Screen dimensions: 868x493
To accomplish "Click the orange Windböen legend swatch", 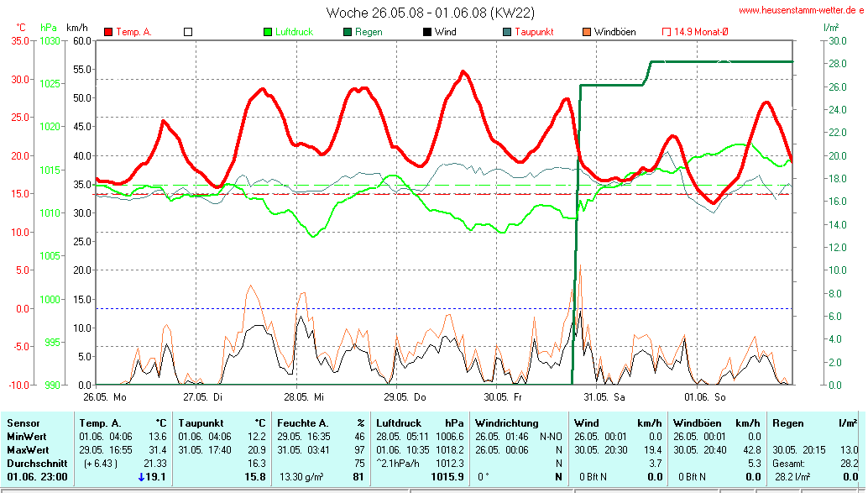I will pyautogui.click(x=587, y=32).
